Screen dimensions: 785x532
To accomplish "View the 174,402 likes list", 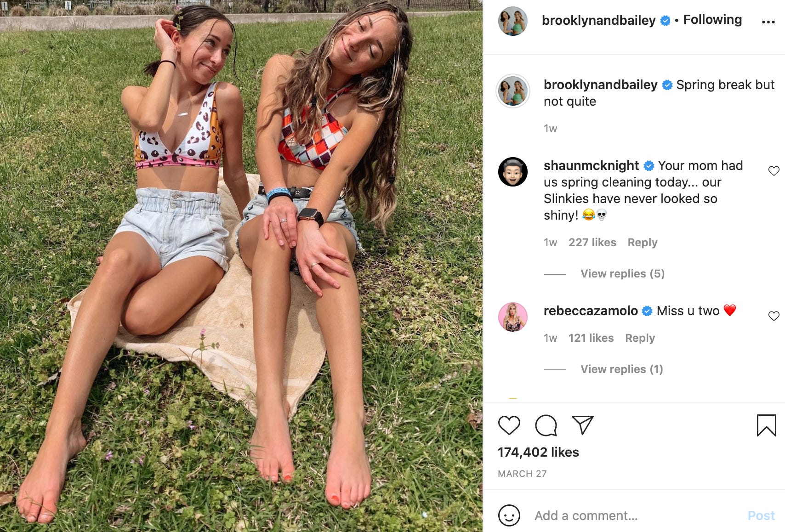I will 538,453.
